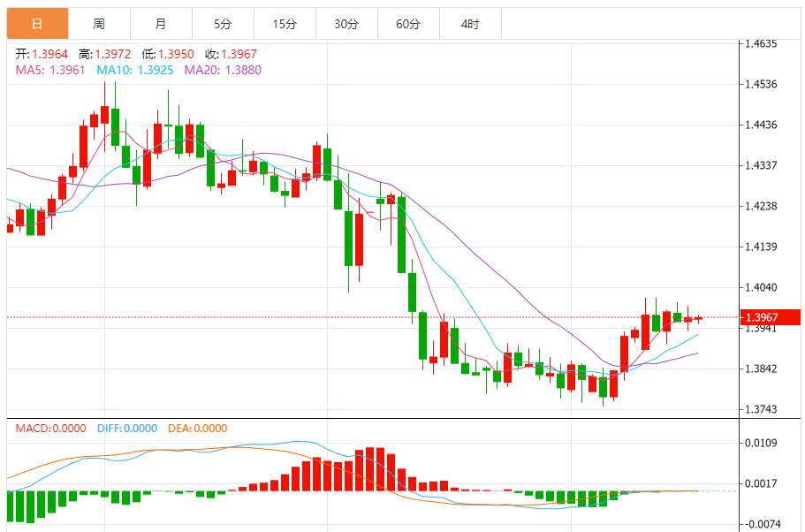Click the 1.4040 price axis label
This screenshot has width=805, height=532.
762,287
